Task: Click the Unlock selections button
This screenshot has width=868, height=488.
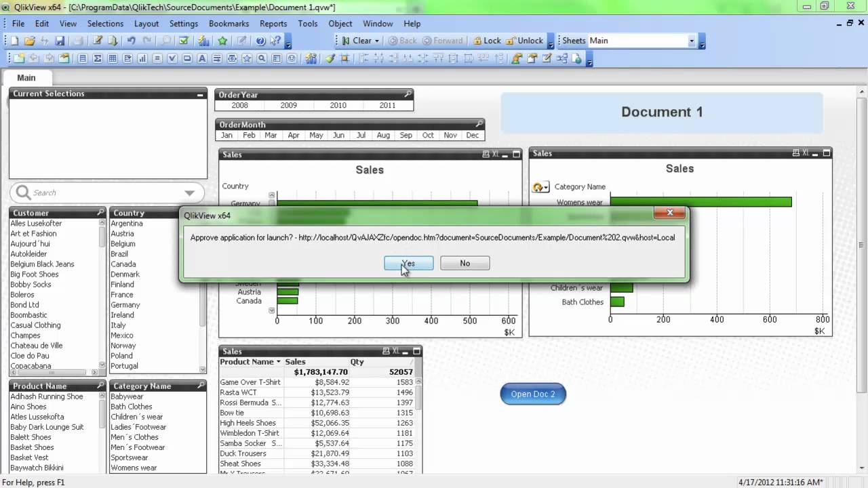Action: tap(524, 41)
